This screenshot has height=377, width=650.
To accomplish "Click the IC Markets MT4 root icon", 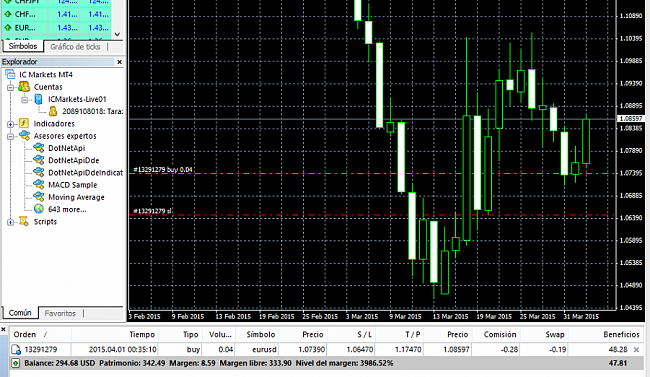I will 10,75.
